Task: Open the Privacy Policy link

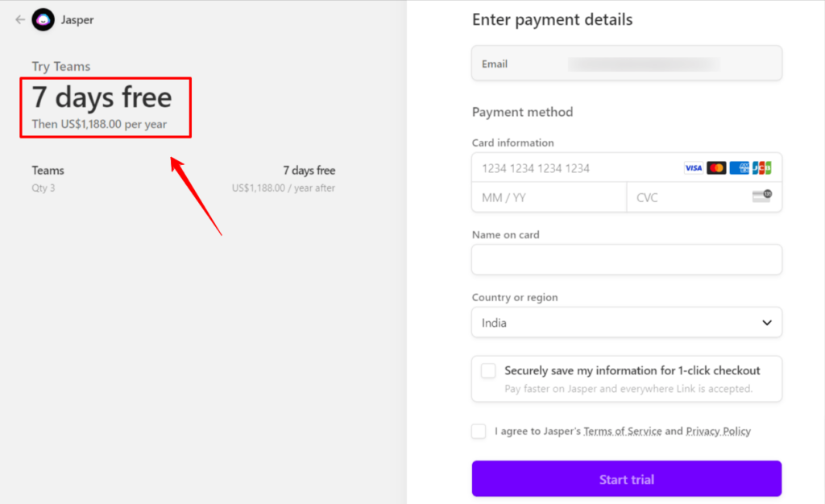Action: [718, 432]
